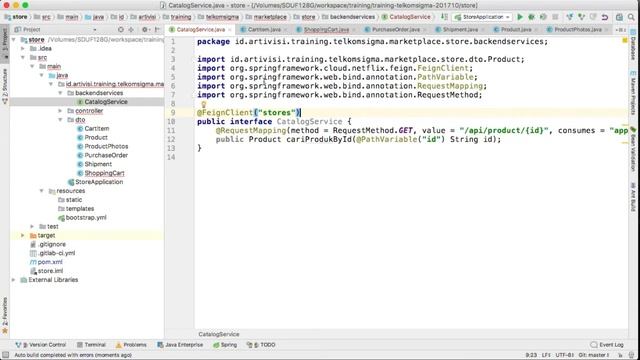The image size is (640, 360).
Task: Open the Version Control tool window
Action: pos(40,345)
